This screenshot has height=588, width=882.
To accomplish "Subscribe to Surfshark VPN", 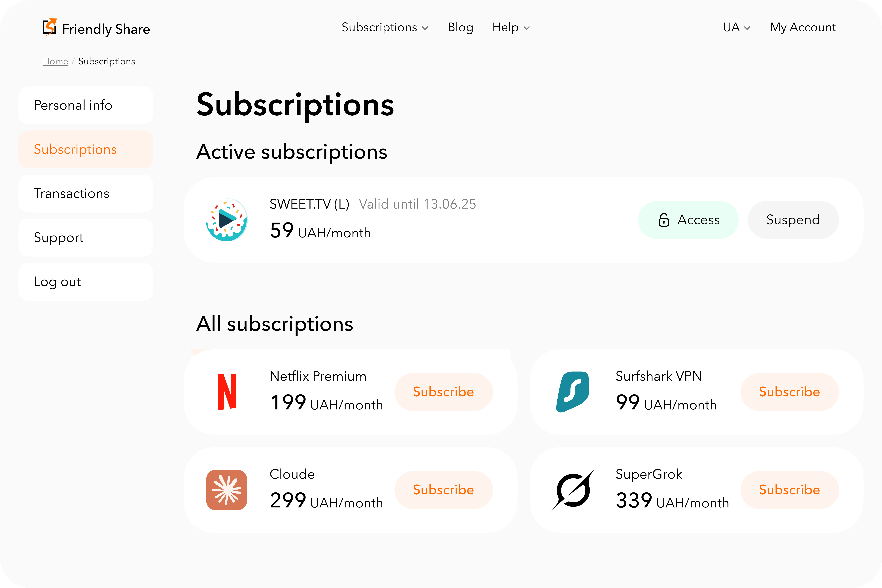I will coord(789,392).
